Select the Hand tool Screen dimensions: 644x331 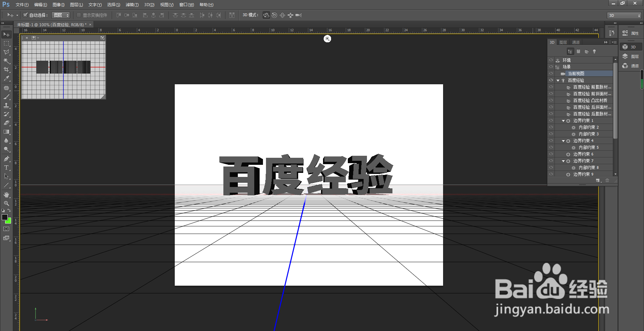coord(6,195)
